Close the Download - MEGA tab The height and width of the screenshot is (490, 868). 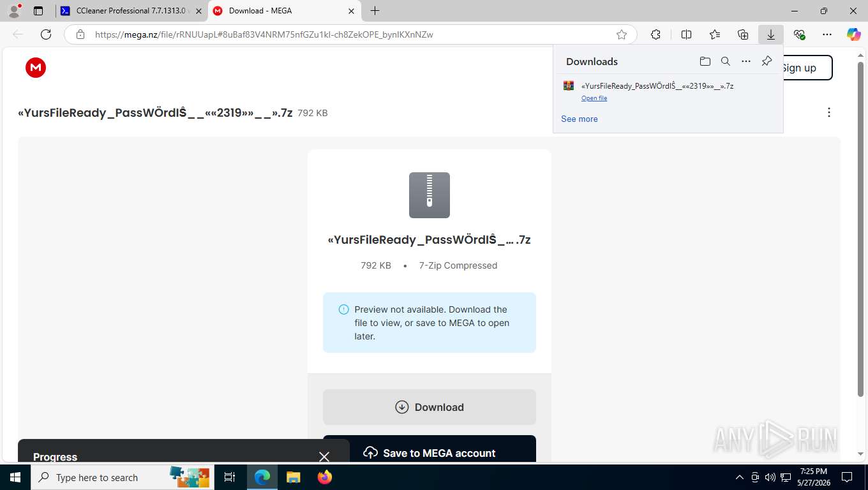pos(351,11)
